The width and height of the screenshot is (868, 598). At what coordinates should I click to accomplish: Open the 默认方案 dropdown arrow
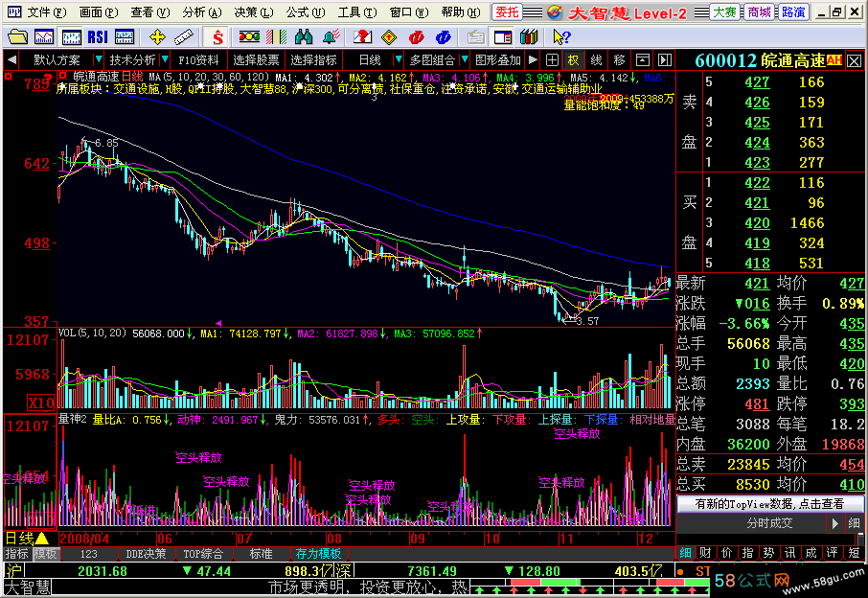pos(98,59)
